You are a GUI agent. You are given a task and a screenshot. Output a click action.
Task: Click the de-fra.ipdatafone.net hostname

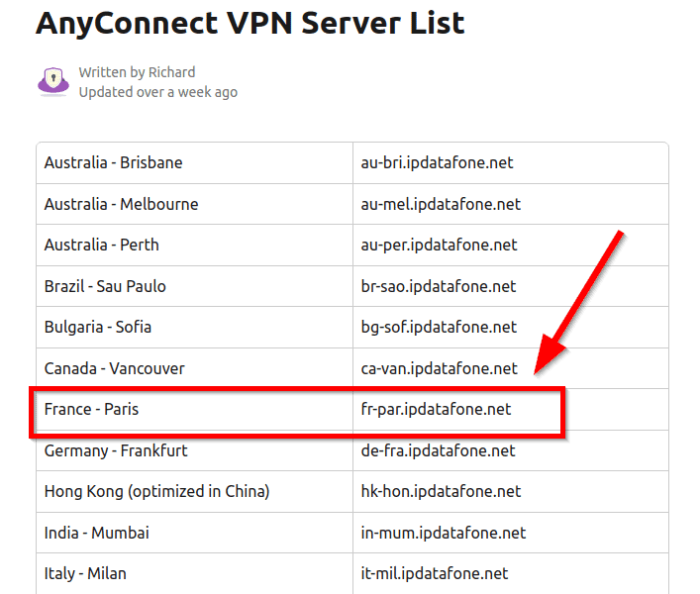[438, 450]
